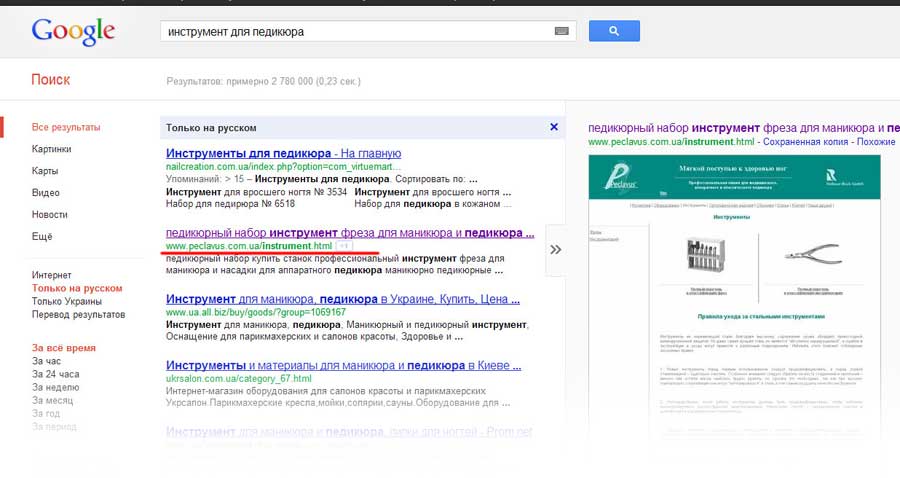This screenshot has width=900, height=478.
Task: Click the Peclavus page preview thumbnail
Action: (734, 298)
